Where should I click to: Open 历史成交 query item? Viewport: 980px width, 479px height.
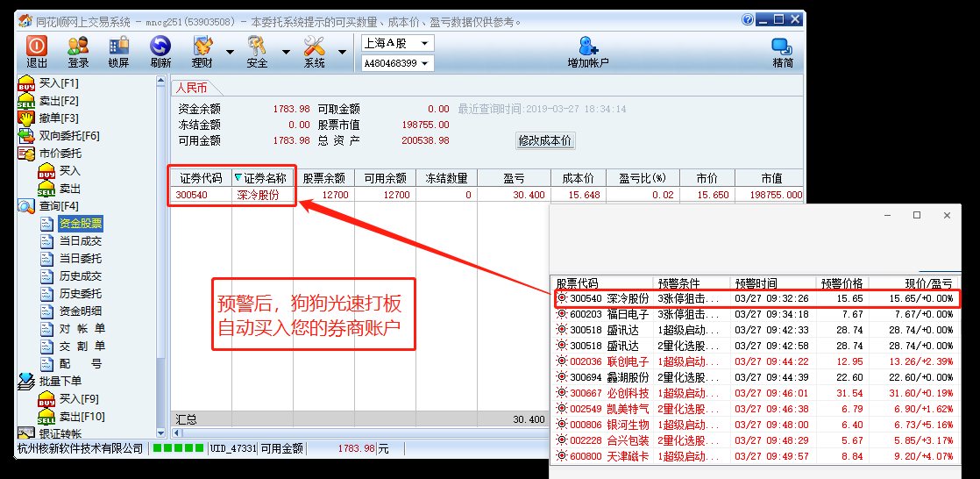[80, 275]
